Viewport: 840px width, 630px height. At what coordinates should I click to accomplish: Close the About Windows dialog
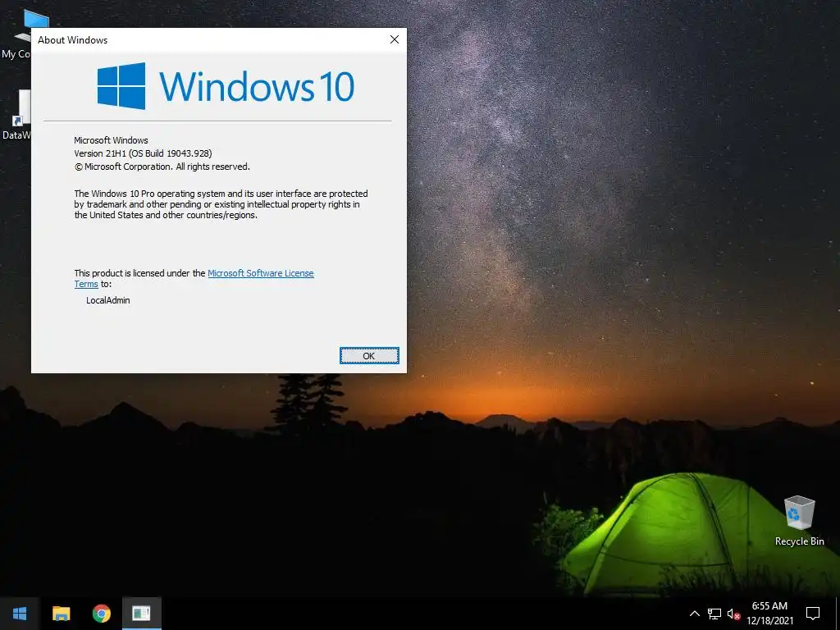click(395, 39)
